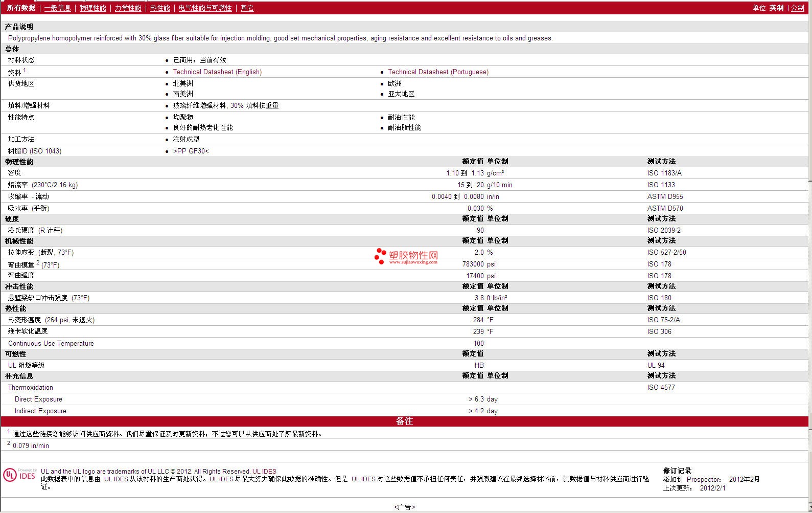
Task: Click the Thermoxidation row label
Action: 31,388
